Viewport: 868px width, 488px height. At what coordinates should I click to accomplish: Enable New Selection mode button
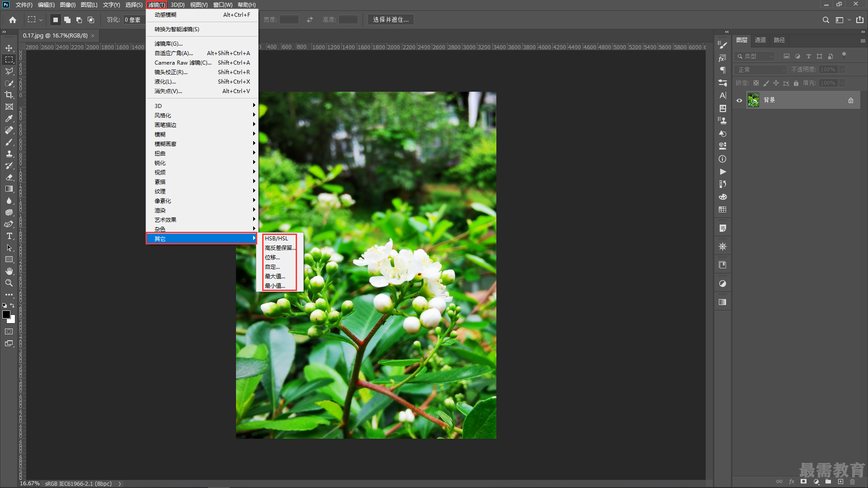56,20
